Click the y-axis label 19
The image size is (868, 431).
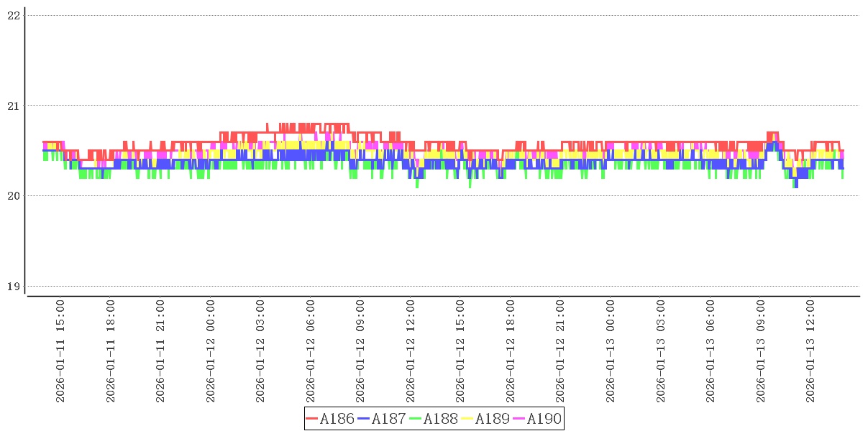[12, 287]
